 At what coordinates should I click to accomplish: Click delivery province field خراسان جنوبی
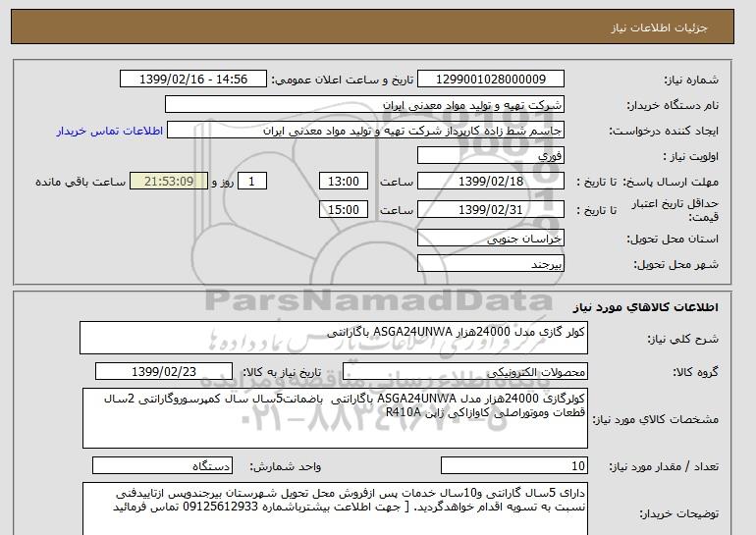[490, 239]
